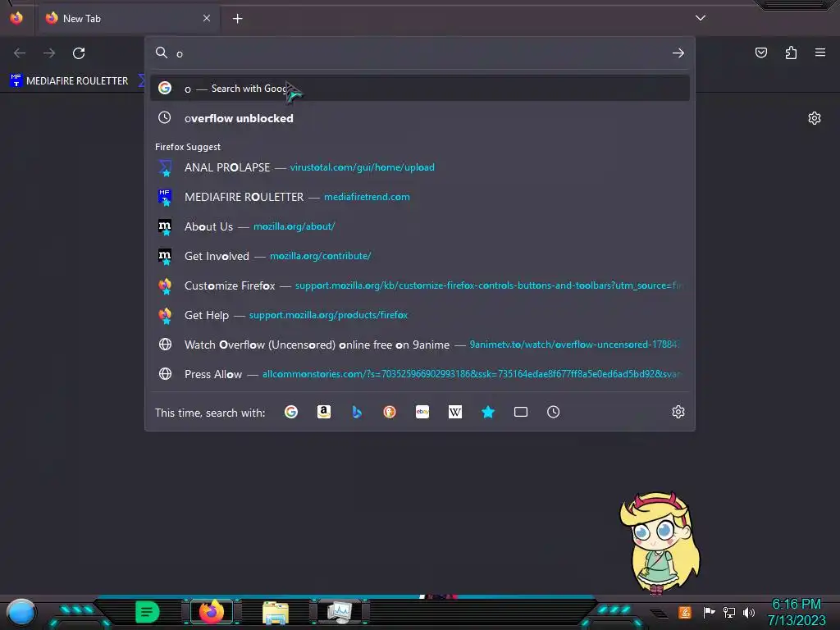840x630 pixels.
Task: Open a new tab with plus button
Action: (237, 19)
